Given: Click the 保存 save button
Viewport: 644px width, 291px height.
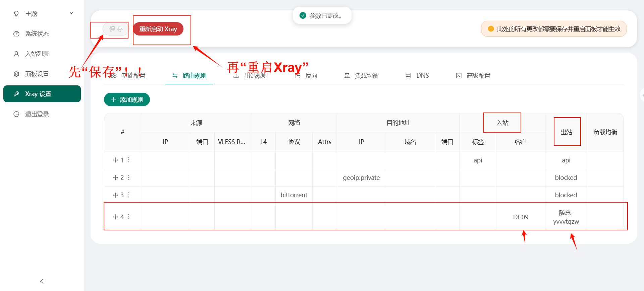Looking at the screenshot, I should [x=116, y=29].
